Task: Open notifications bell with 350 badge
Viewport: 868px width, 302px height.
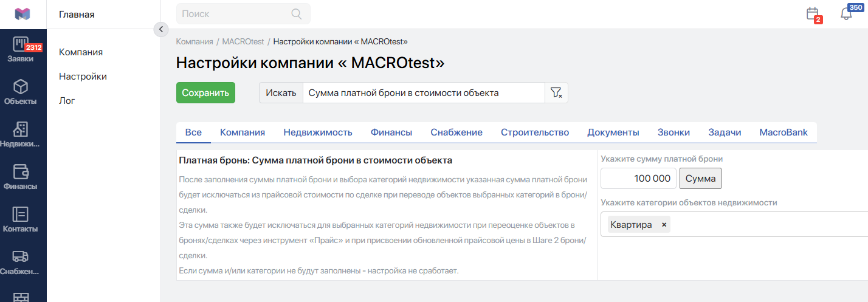Action: [846, 14]
